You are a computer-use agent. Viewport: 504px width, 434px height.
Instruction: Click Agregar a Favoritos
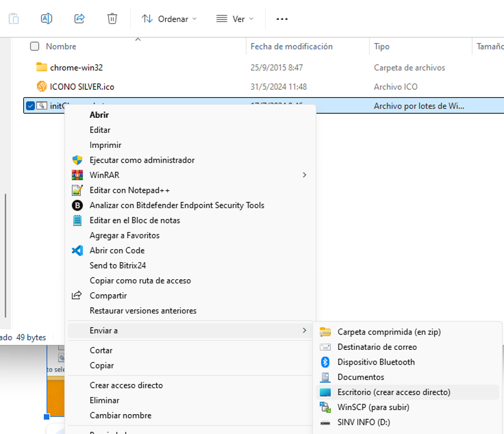[x=125, y=235]
